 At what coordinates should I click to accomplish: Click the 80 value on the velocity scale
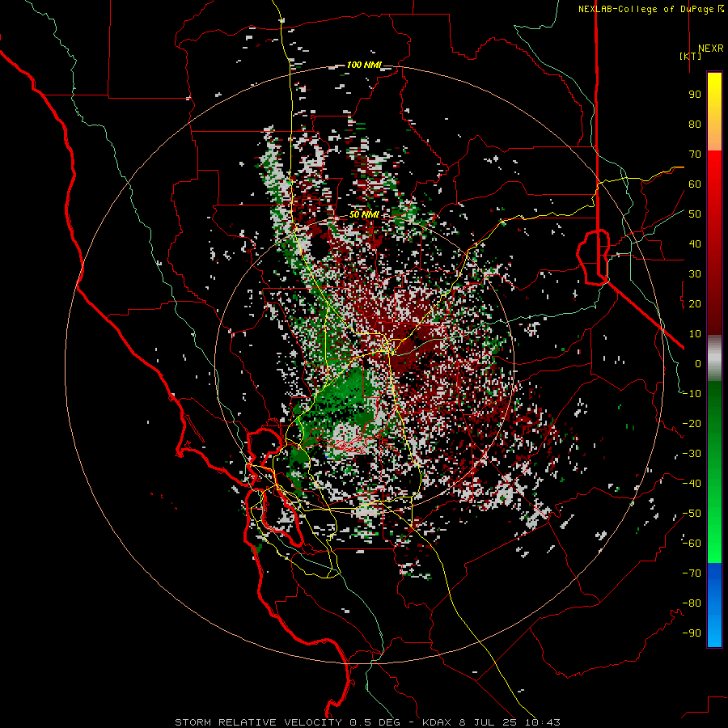pos(695,125)
